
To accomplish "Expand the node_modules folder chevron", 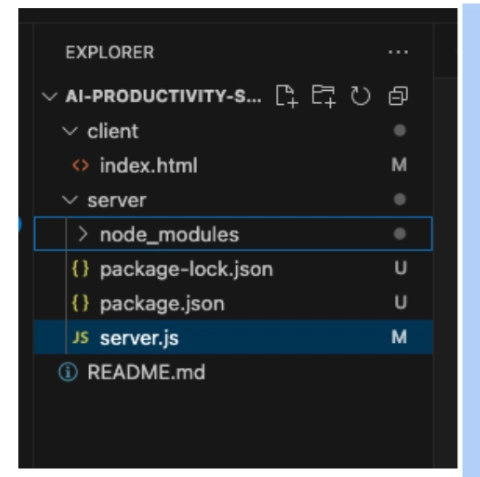I will 83,234.
